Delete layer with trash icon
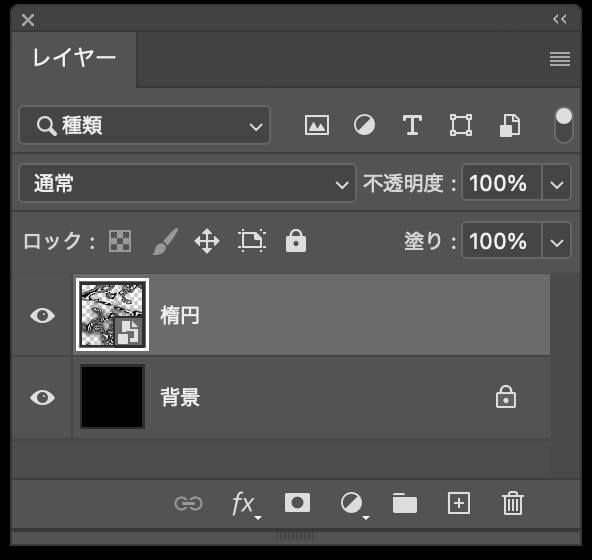 coord(513,503)
